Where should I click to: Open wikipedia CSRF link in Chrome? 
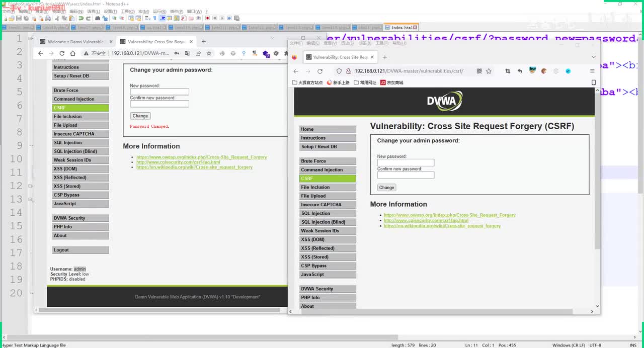click(x=194, y=167)
